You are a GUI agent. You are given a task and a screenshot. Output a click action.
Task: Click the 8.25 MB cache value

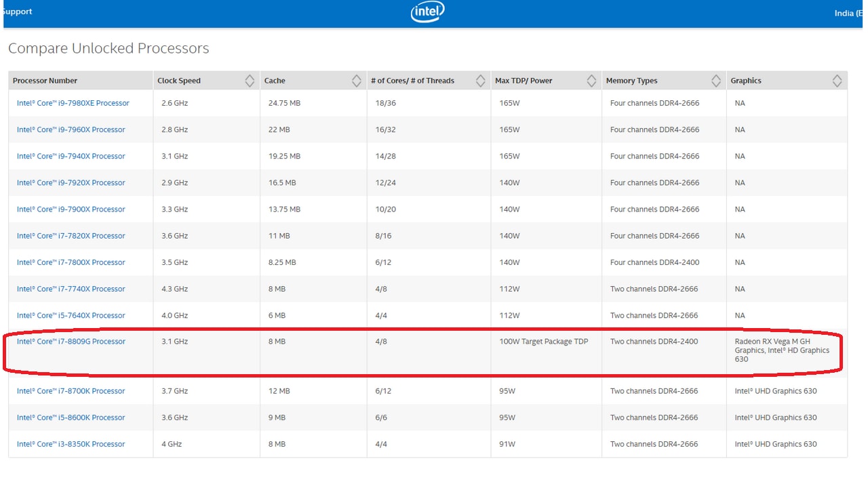point(282,262)
